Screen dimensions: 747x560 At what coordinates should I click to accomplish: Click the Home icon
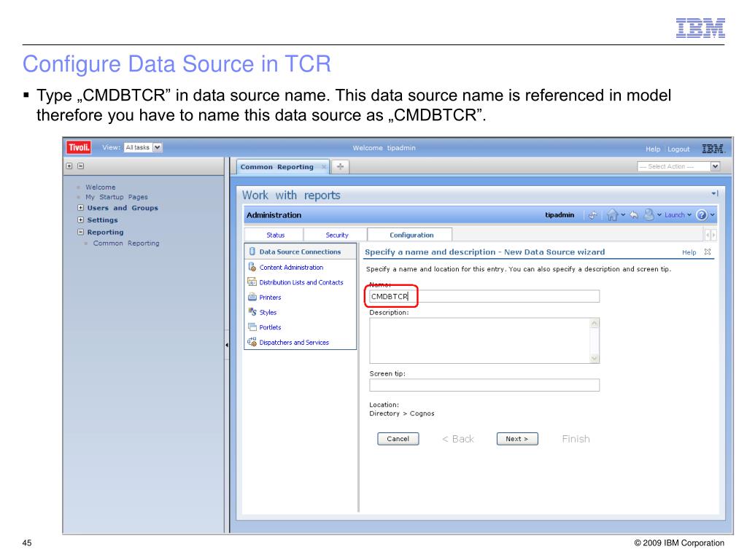click(612, 215)
